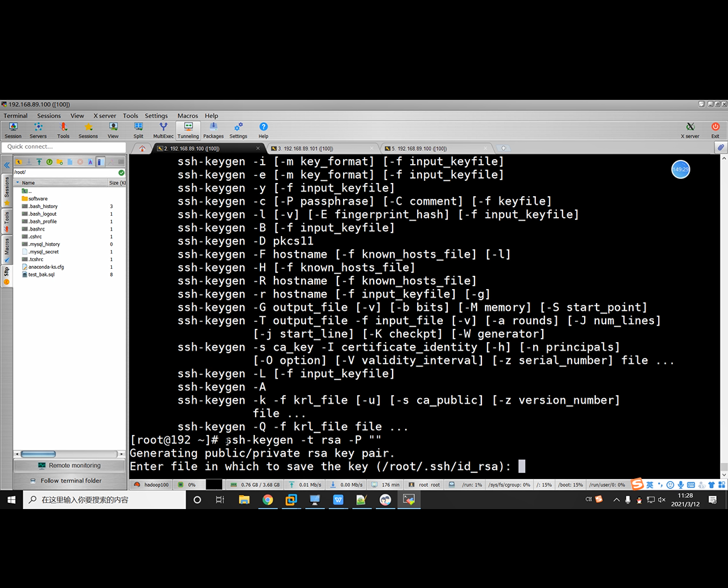Open the Sessions star toolbar button

[x=88, y=130]
